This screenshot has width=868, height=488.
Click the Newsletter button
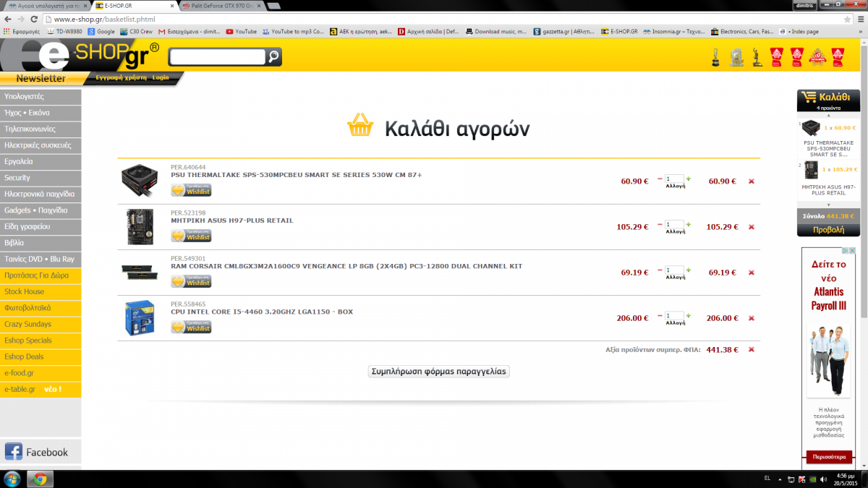(41, 78)
